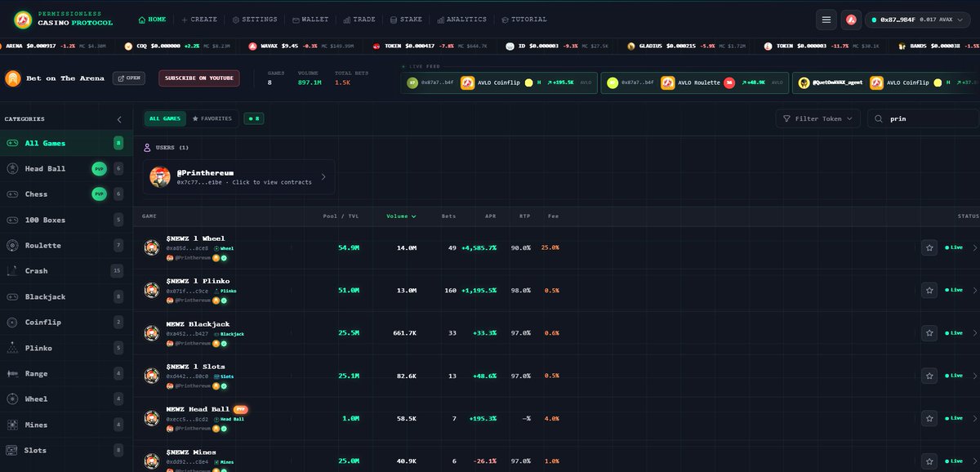The width and height of the screenshot is (980, 472).
Task: Click the Subscribe on YouTube button
Action: [x=199, y=78]
